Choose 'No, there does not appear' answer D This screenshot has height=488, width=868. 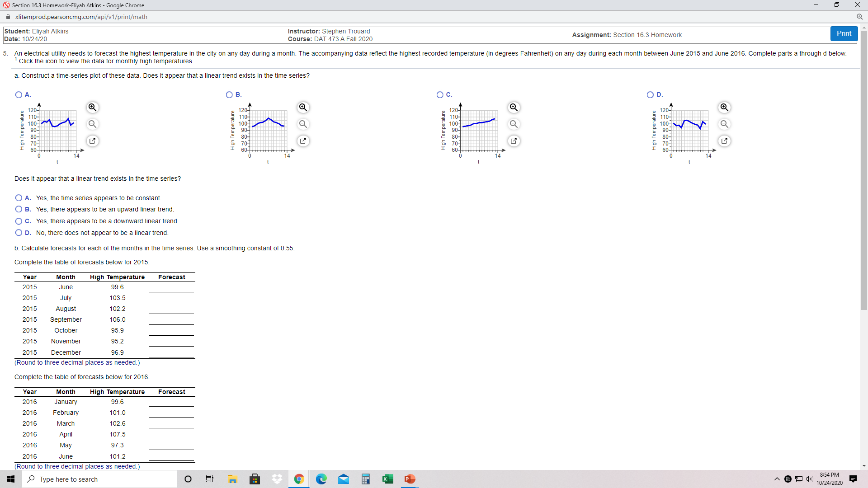coord(19,233)
